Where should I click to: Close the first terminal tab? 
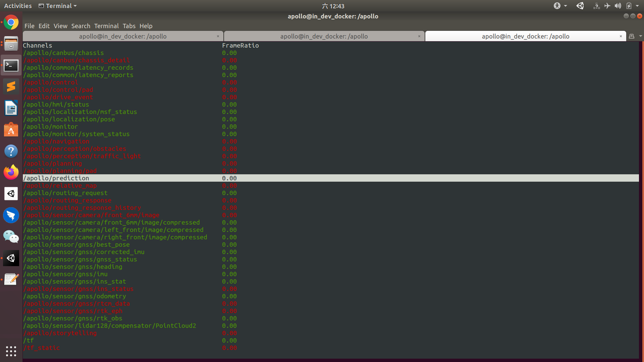(218, 36)
